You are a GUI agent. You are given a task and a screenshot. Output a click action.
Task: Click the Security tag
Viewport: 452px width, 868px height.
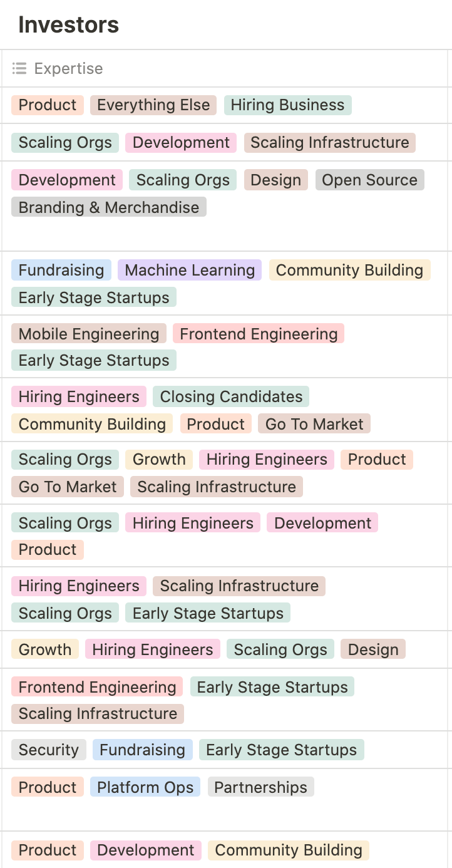click(x=49, y=750)
